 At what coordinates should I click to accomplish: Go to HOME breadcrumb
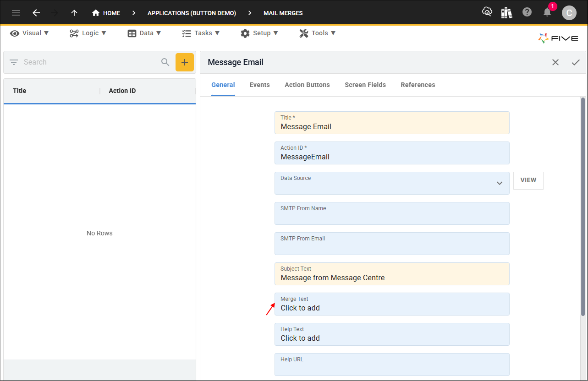tap(111, 13)
